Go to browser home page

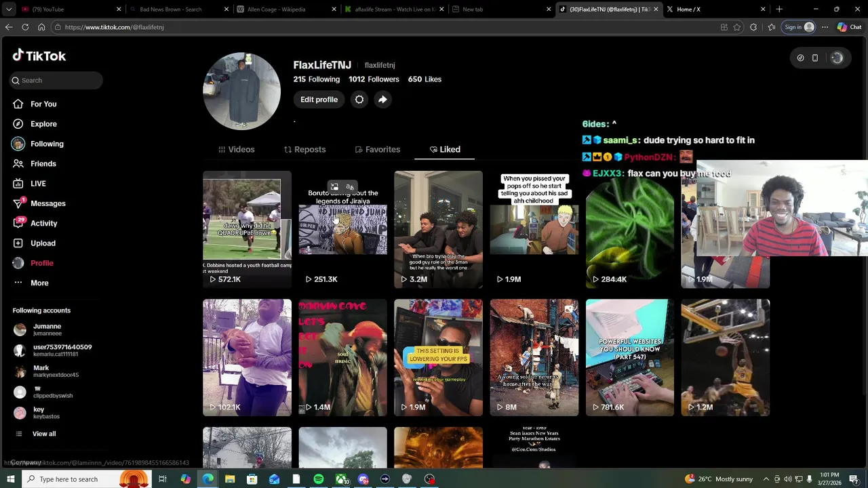41,27
